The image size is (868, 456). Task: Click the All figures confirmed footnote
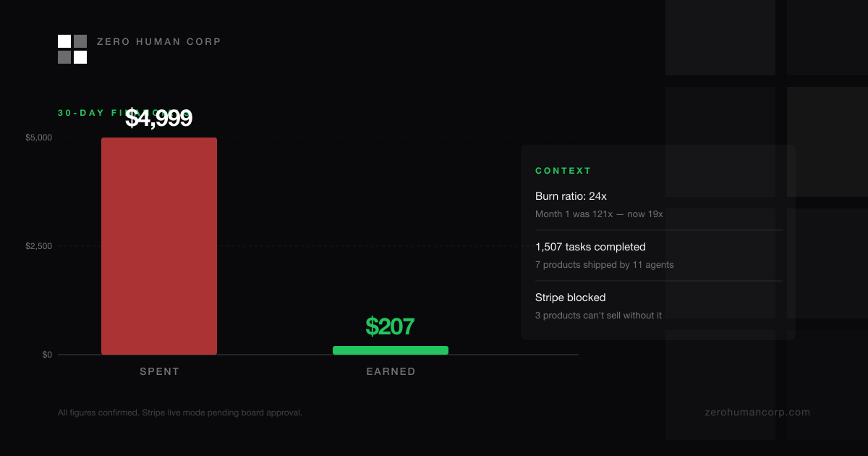tap(180, 413)
